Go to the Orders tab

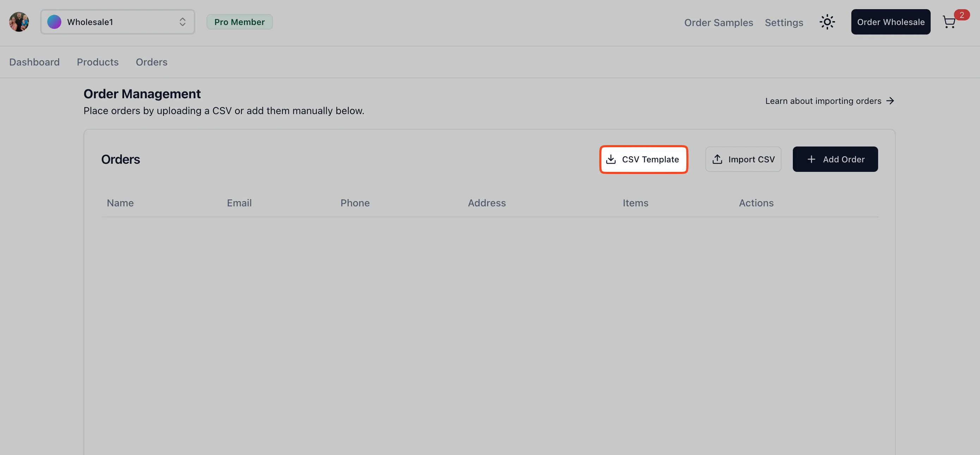pos(152,62)
